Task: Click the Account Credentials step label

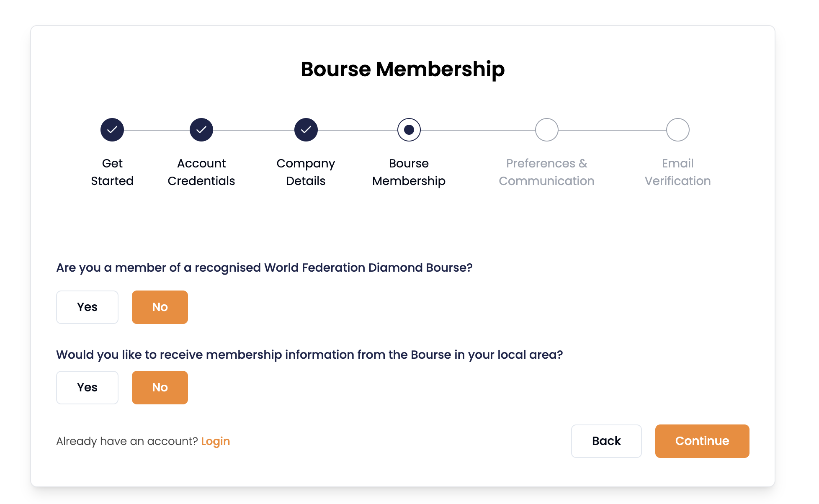Action: coord(201,172)
